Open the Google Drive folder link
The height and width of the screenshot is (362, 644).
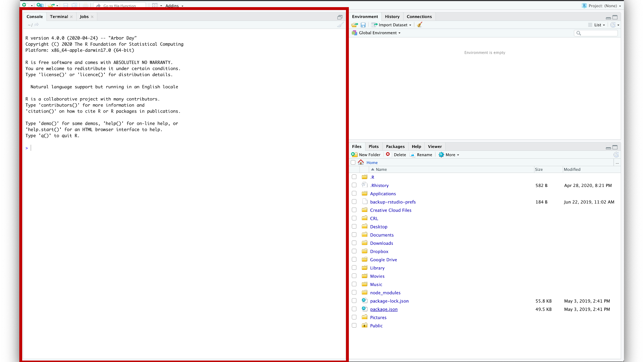(384, 260)
